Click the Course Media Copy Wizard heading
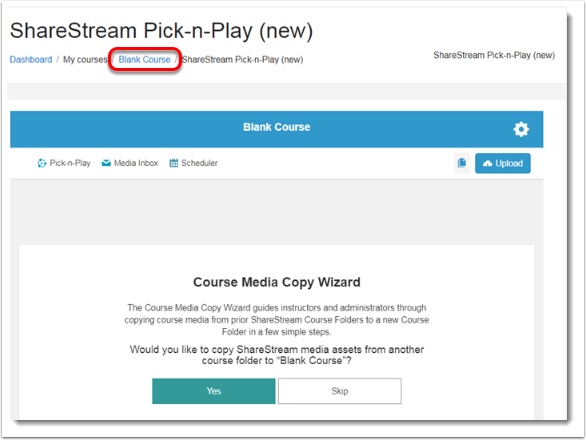 click(x=277, y=282)
